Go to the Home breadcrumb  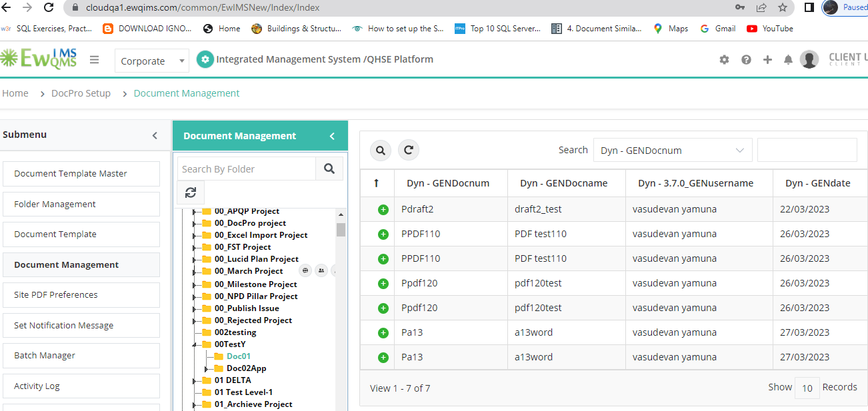tap(15, 93)
